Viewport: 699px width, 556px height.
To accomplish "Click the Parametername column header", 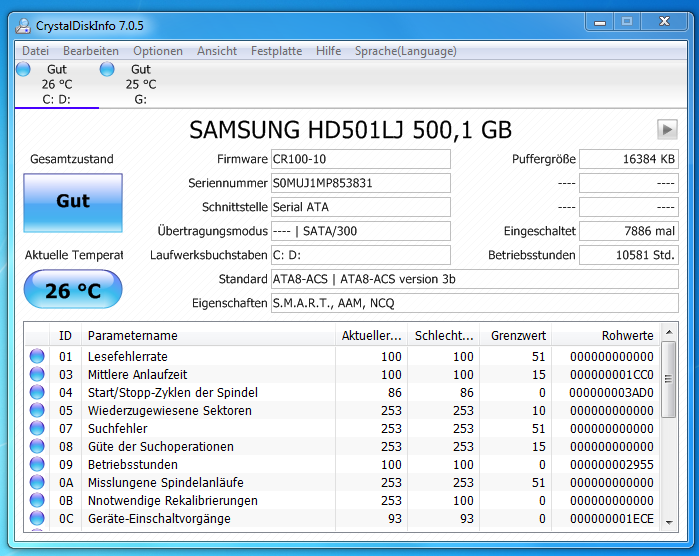I will click(208, 335).
